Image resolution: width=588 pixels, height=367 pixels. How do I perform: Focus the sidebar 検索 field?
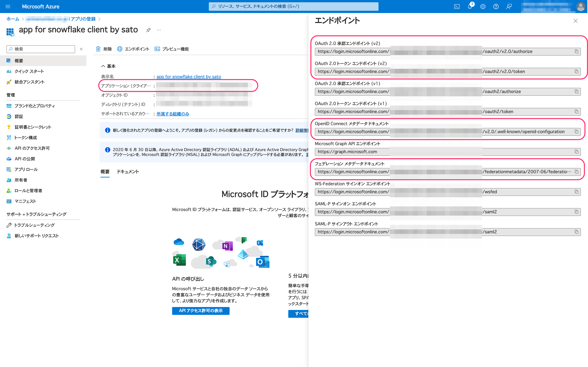(41, 49)
